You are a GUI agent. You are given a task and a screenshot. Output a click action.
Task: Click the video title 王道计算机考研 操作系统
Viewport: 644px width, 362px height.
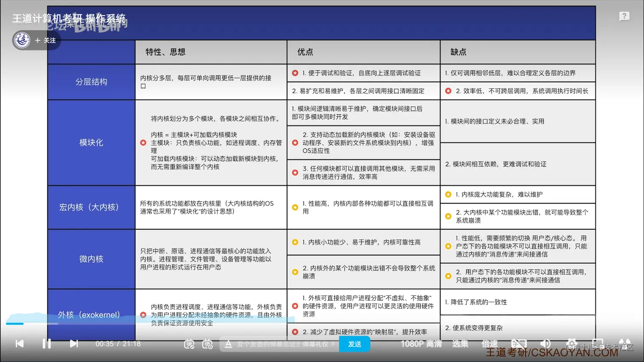(69, 18)
